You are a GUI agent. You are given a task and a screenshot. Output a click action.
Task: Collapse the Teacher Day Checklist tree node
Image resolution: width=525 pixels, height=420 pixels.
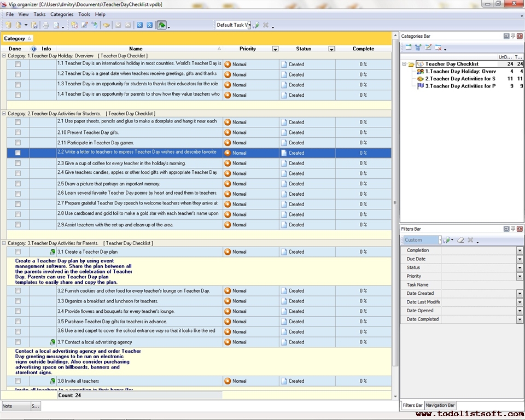click(404, 64)
